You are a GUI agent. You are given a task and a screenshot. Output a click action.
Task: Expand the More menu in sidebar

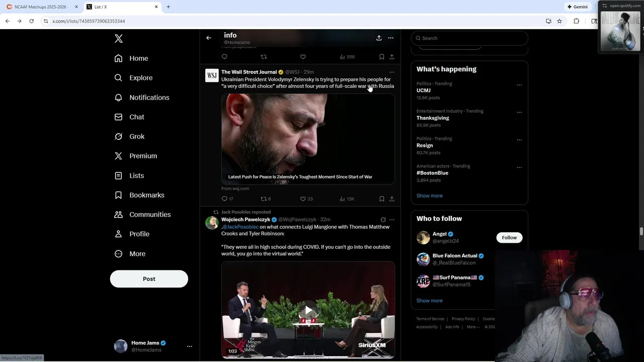pyautogui.click(x=130, y=254)
